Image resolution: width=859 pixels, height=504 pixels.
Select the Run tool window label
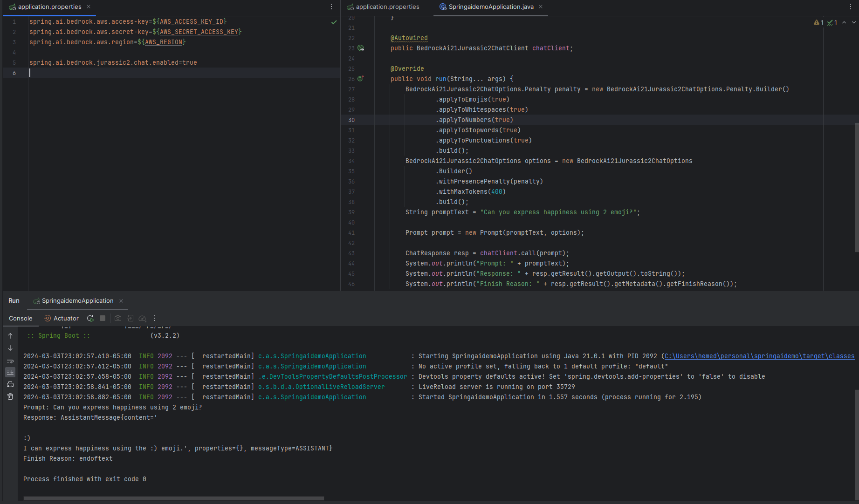(14, 300)
